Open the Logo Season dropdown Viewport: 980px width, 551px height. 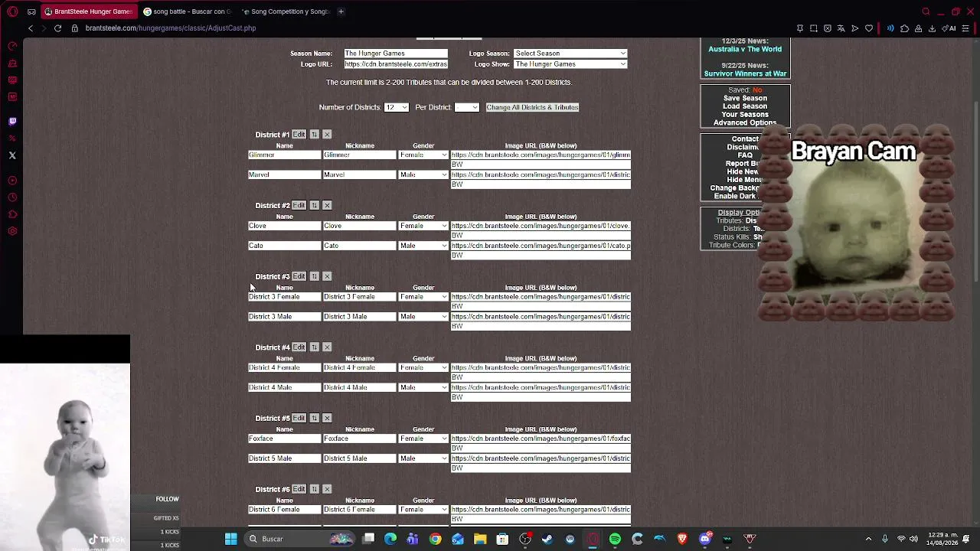[x=570, y=54]
